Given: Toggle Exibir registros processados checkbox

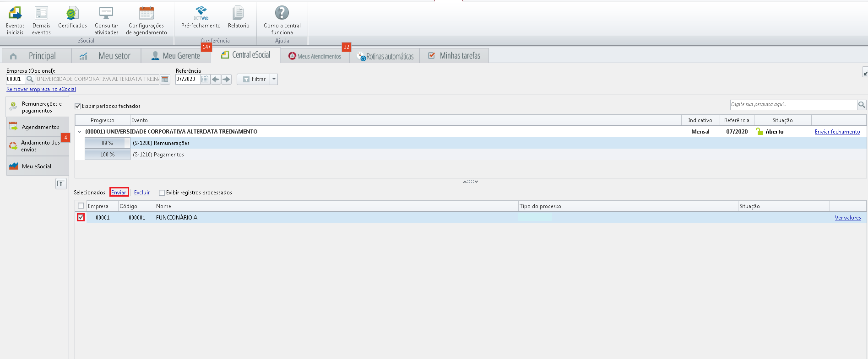Looking at the screenshot, I should pyautogui.click(x=162, y=193).
